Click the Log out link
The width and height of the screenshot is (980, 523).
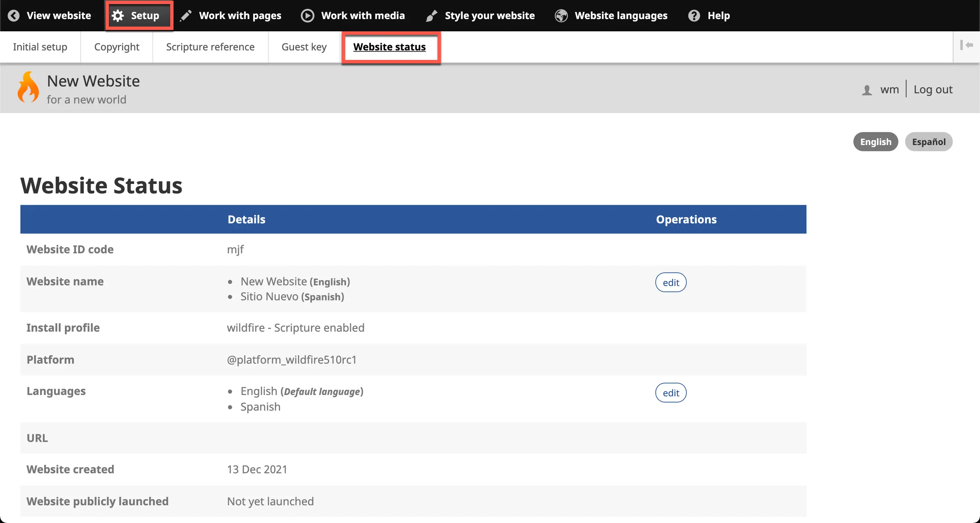tap(933, 89)
